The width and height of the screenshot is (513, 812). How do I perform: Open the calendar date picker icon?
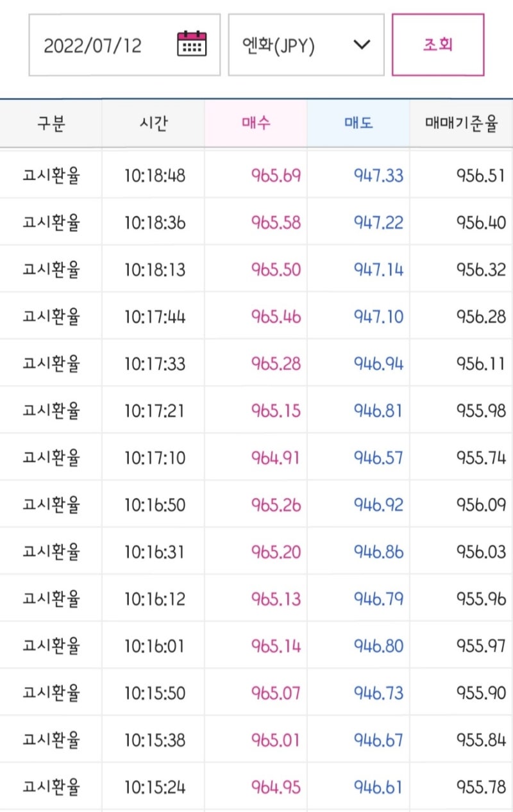(x=192, y=45)
